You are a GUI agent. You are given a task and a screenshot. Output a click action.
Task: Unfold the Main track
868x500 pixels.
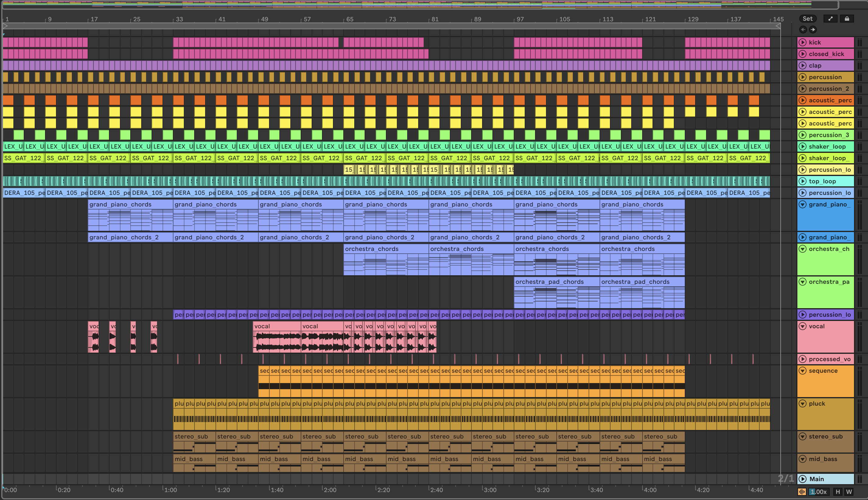[803, 479]
